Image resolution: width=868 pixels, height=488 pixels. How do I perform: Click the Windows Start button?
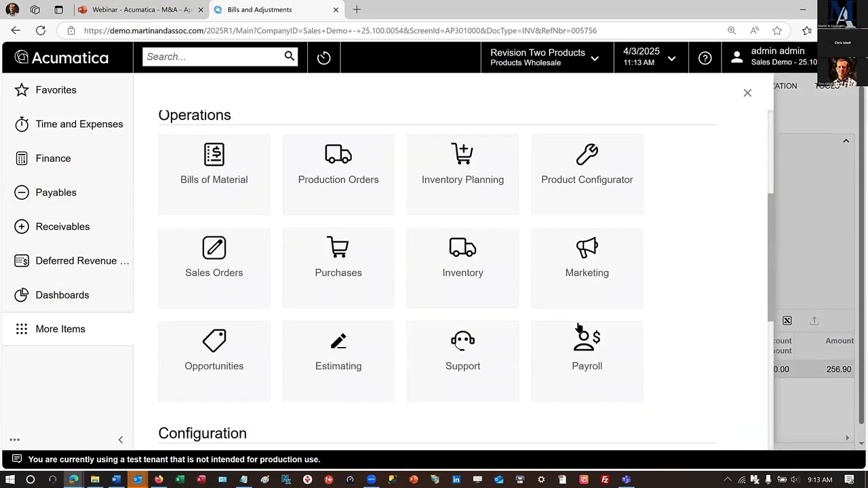[10, 480]
